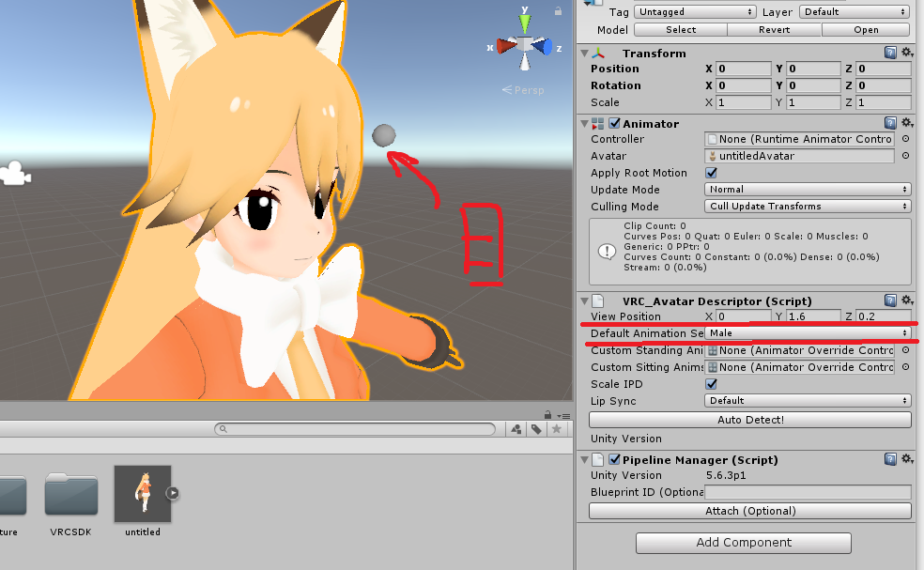This screenshot has height=570, width=924.
Task: Click the Controller None field
Action: (x=799, y=139)
